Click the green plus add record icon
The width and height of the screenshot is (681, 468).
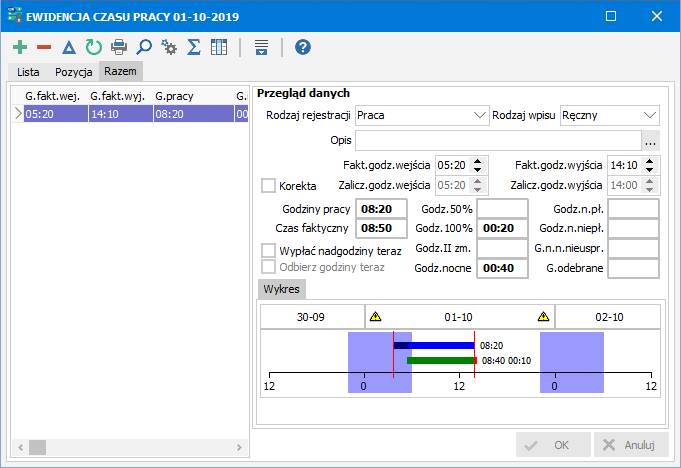[x=20, y=47]
